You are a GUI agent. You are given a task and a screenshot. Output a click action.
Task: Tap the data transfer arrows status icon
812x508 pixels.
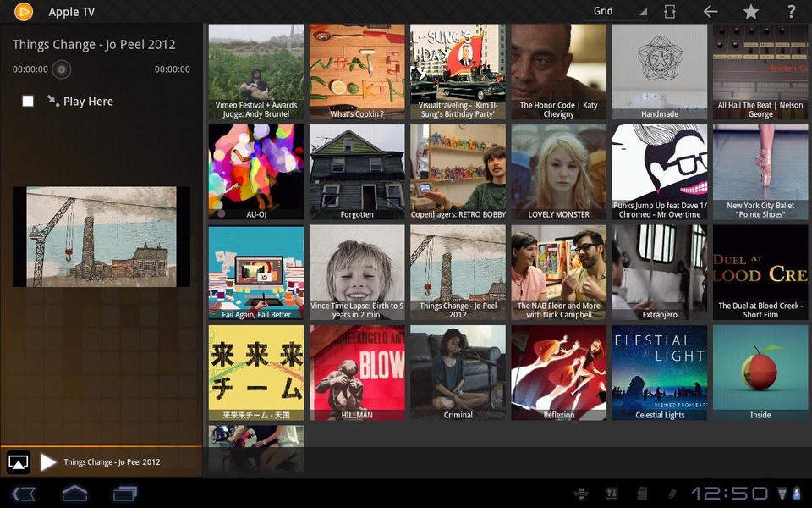(612, 494)
